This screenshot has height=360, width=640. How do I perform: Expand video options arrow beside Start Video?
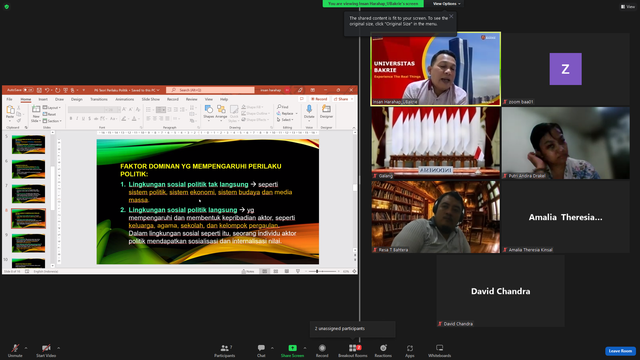[59, 348]
